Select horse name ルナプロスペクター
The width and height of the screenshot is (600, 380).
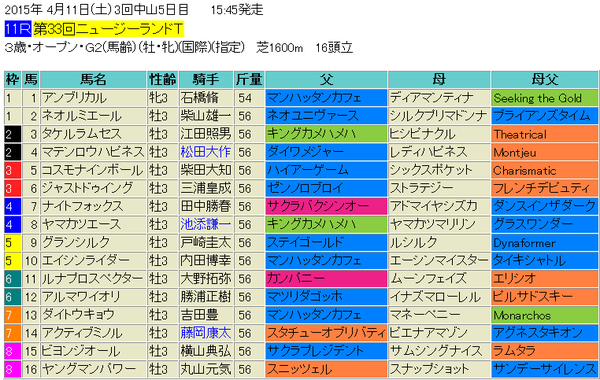(92, 279)
